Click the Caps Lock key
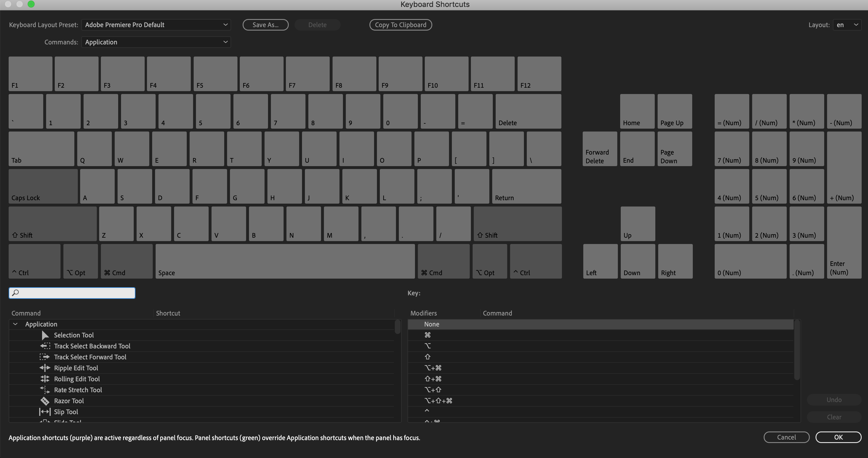 point(43,186)
